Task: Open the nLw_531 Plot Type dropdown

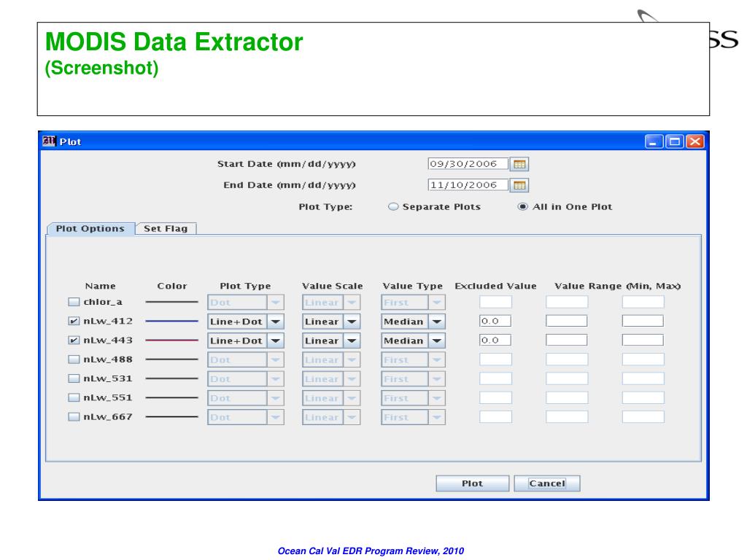Action: pyautogui.click(x=246, y=378)
